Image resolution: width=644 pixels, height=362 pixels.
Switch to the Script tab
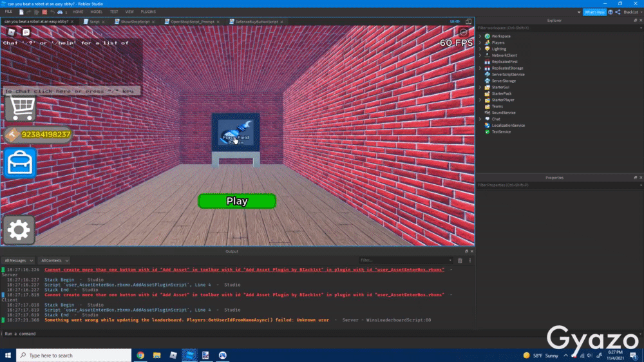coord(95,21)
